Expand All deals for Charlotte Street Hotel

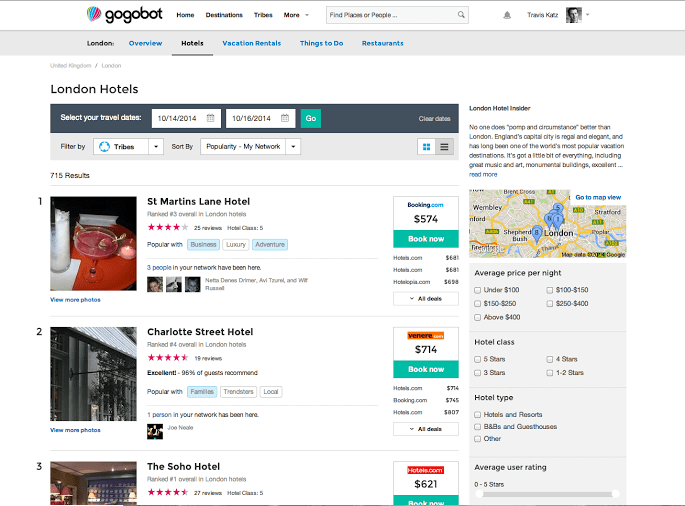(x=426, y=429)
